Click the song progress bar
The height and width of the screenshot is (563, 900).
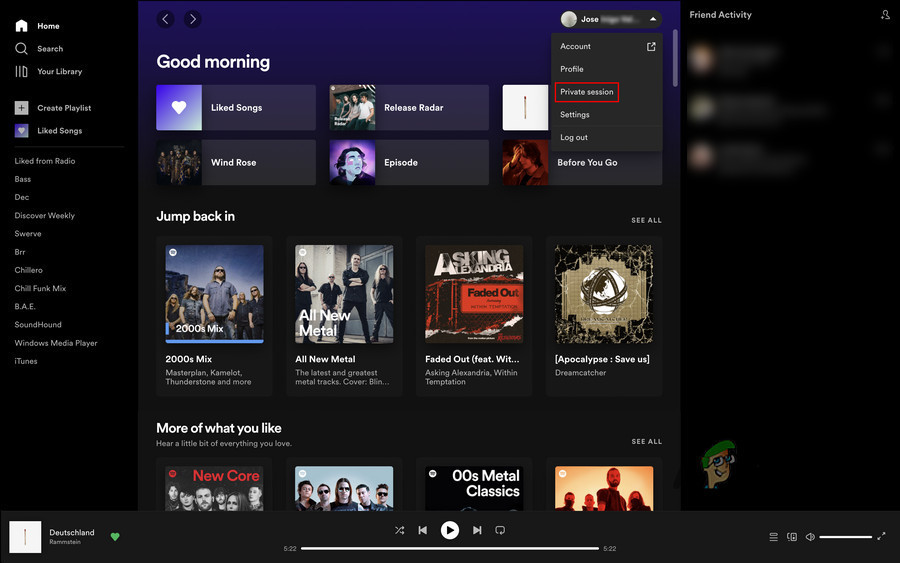[449, 549]
